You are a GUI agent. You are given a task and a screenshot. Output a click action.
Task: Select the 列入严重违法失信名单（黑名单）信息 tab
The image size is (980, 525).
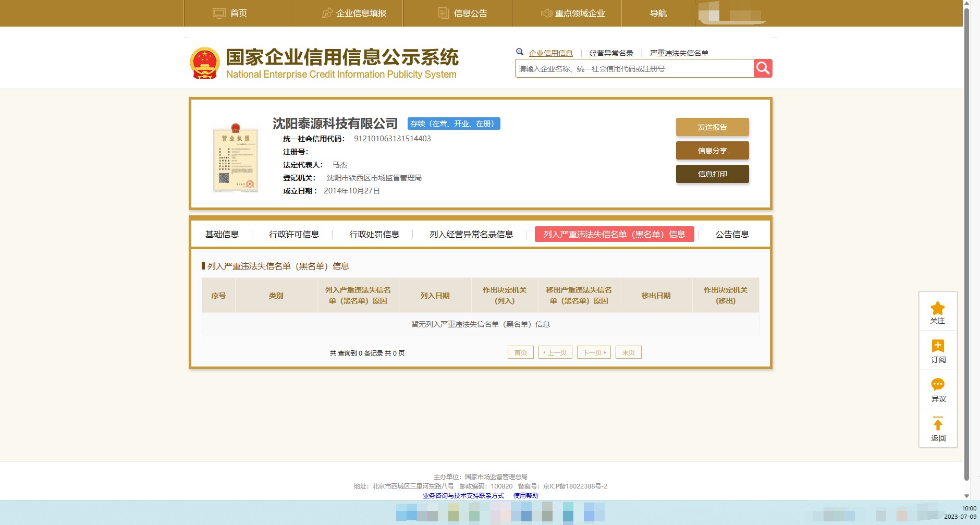click(x=615, y=234)
